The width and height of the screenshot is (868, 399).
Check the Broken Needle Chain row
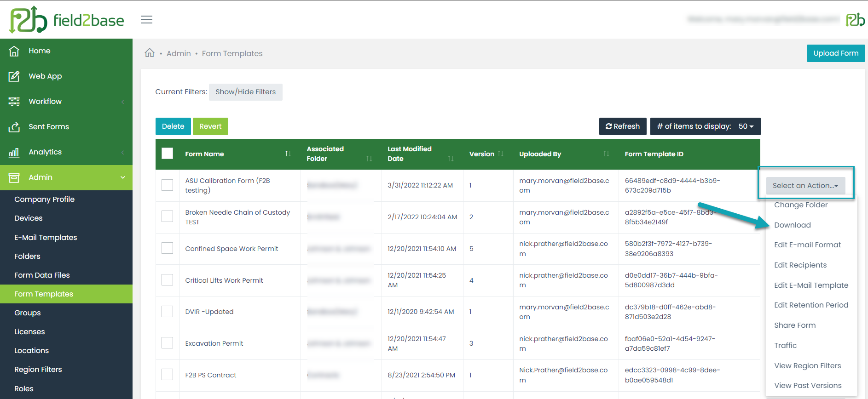168,217
